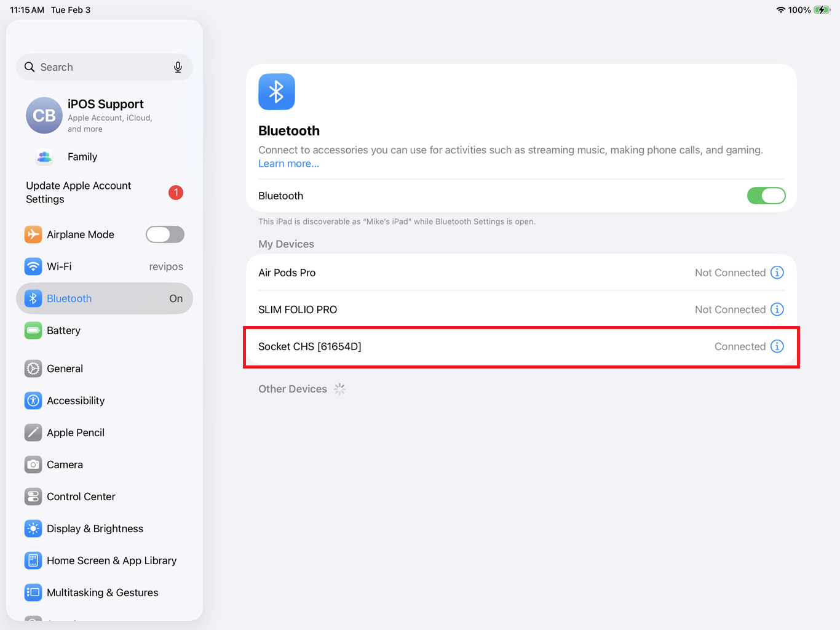Click the search magnifying glass icon
The width and height of the screenshot is (840, 630).
coord(30,67)
